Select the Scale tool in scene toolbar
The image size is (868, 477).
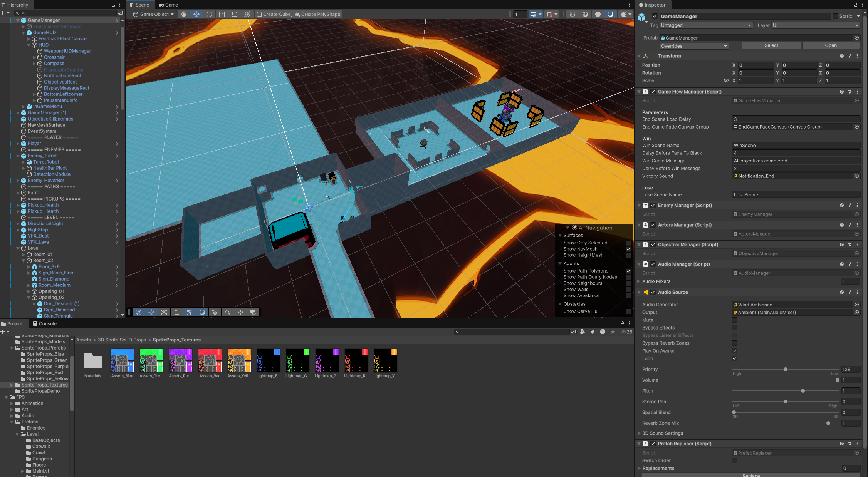pyautogui.click(x=222, y=14)
